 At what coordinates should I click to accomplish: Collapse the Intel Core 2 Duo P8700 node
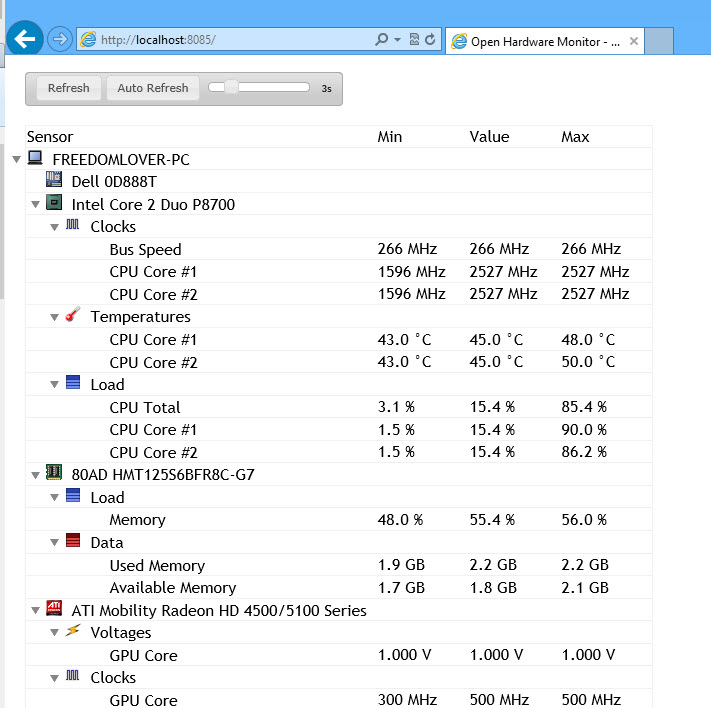click(35, 205)
